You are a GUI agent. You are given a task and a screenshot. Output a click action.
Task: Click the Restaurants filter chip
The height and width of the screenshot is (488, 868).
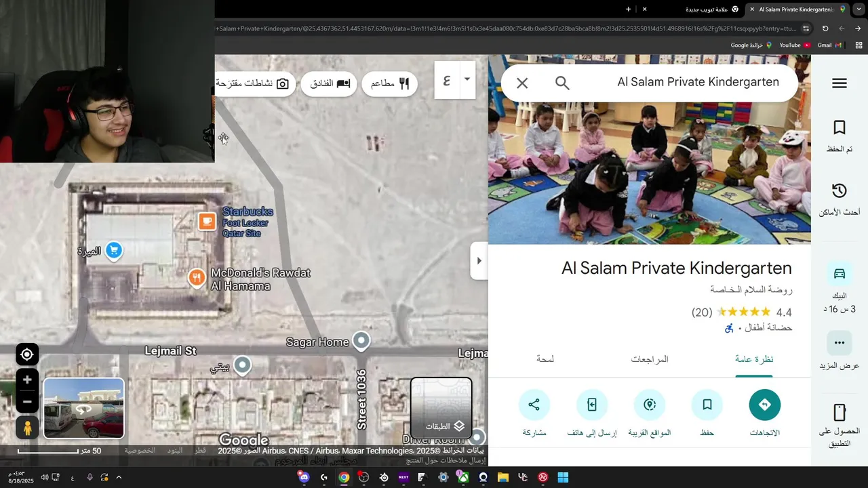[x=390, y=83]
